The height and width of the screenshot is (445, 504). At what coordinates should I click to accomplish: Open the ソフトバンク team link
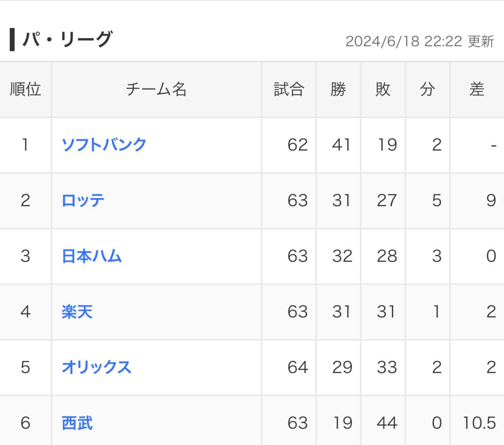pyautogui.click(x=104, y=145)
